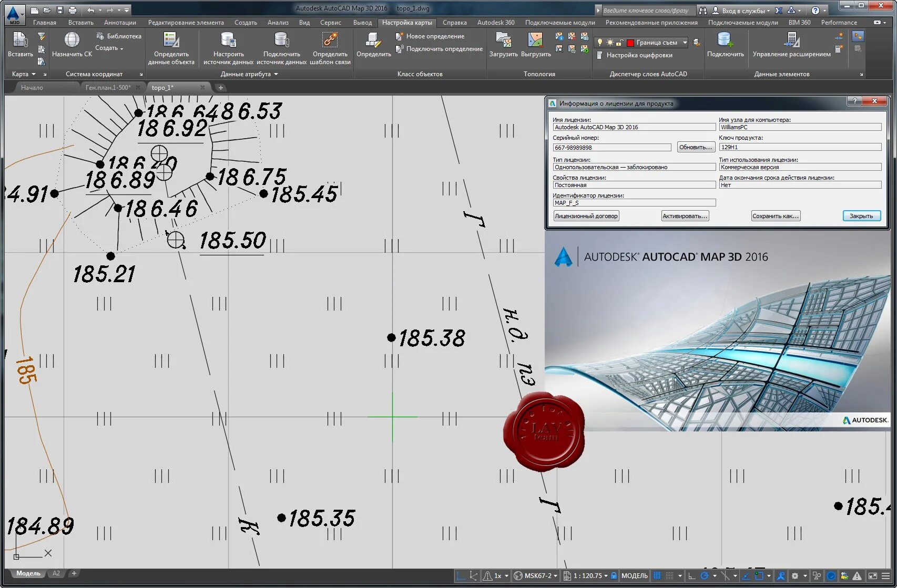Open customization menu in status bar
Image resolution: width=897 pixels, height=588 pixels.
[885, 576]
